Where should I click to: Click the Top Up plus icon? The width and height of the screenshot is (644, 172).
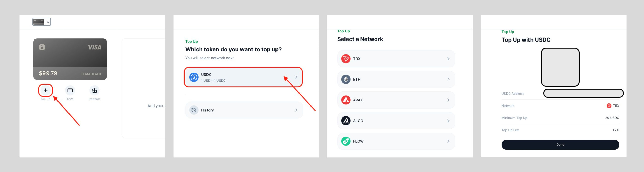click(x=45, y=90)
